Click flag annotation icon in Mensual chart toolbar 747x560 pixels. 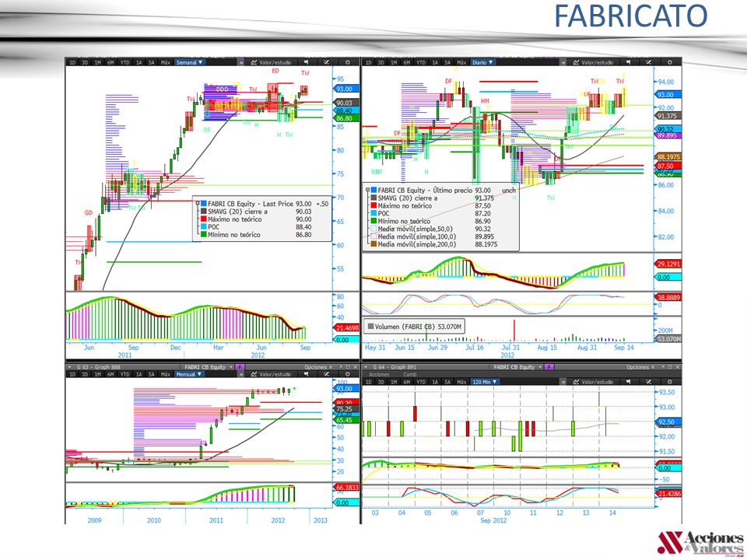tap(306, 374)
